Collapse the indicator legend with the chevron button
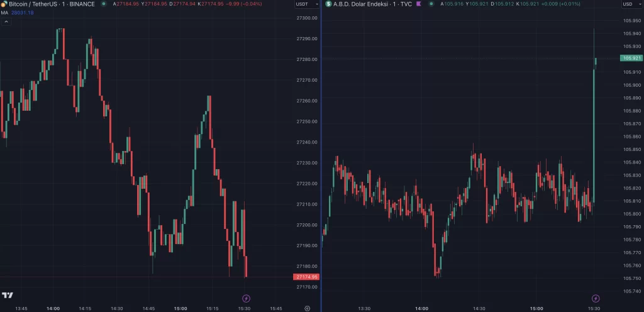 (x=6, y=22)
